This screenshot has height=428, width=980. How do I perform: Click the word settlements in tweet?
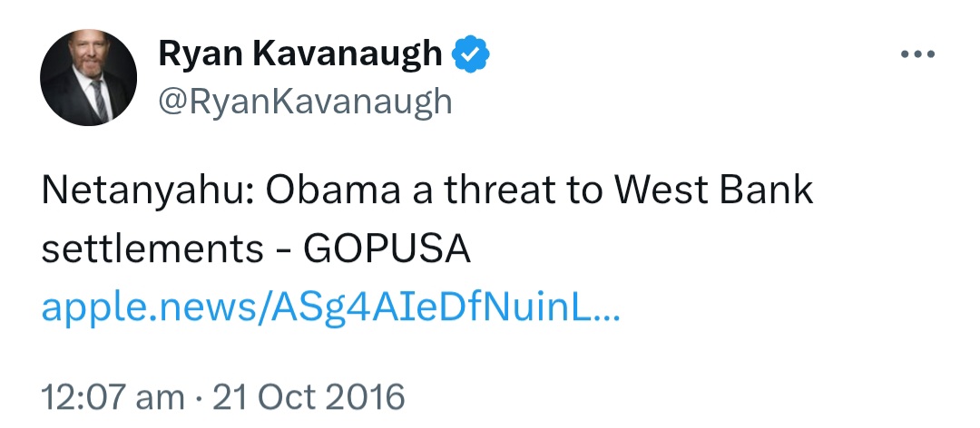[152, 250]
